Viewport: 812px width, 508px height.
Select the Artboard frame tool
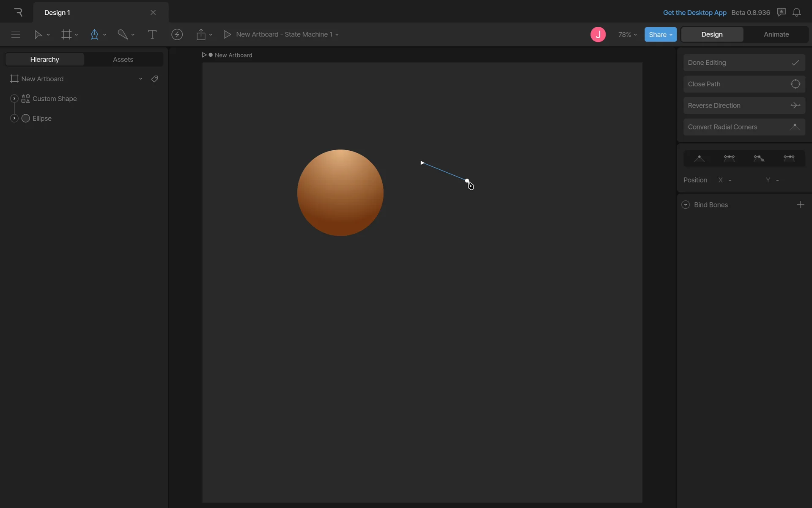[66, 34]
